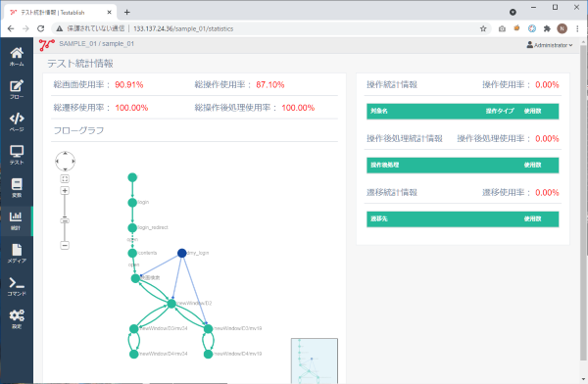
Task: Select the top start node in flow graph
Action: pos(132,177)
